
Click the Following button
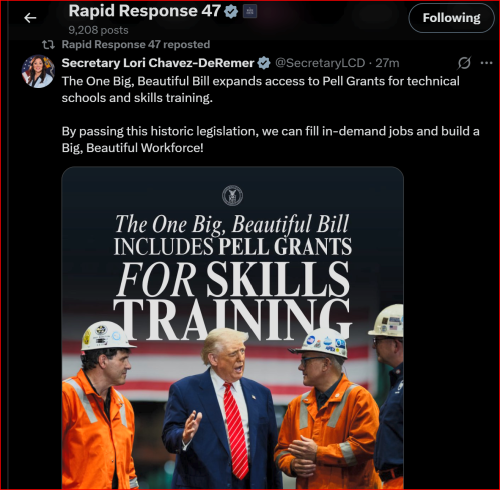pyautogui.click(x=451, y=18)
